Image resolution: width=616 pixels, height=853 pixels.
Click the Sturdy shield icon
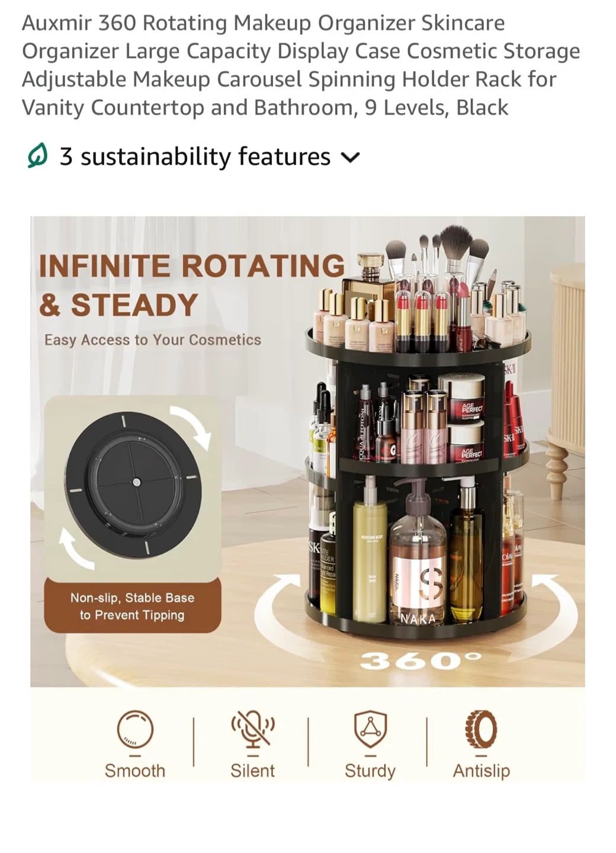[370, 729]
